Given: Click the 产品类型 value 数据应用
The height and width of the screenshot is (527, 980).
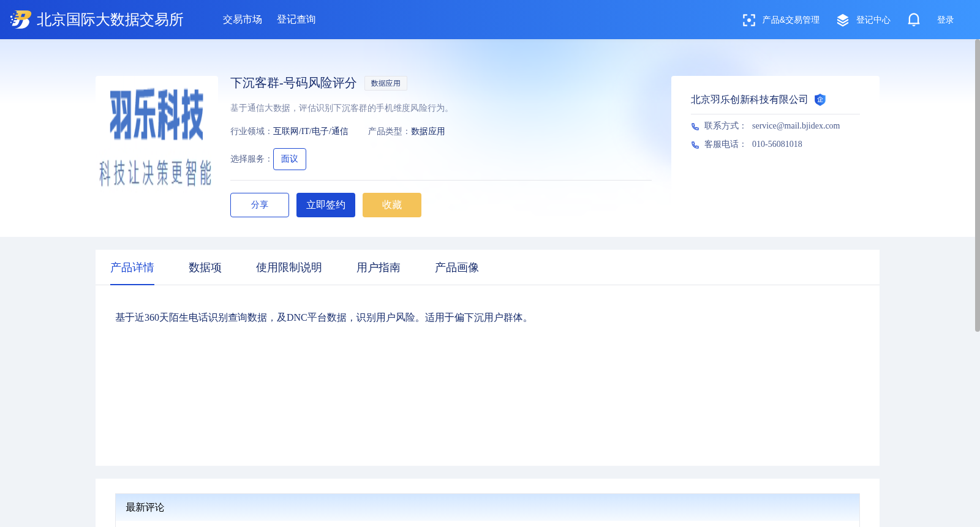Looking at the screenshot, I should pyautogui.click(x=428, y=132).
